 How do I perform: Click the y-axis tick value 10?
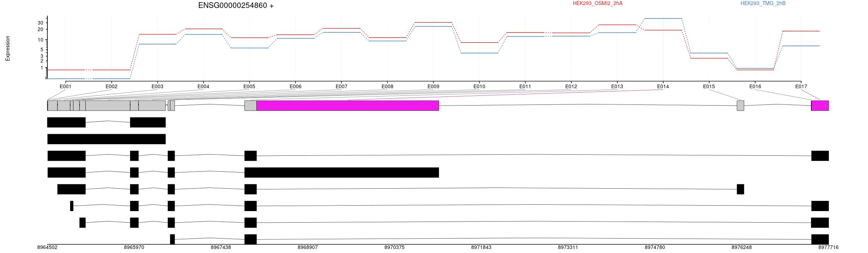pos(41,40)
